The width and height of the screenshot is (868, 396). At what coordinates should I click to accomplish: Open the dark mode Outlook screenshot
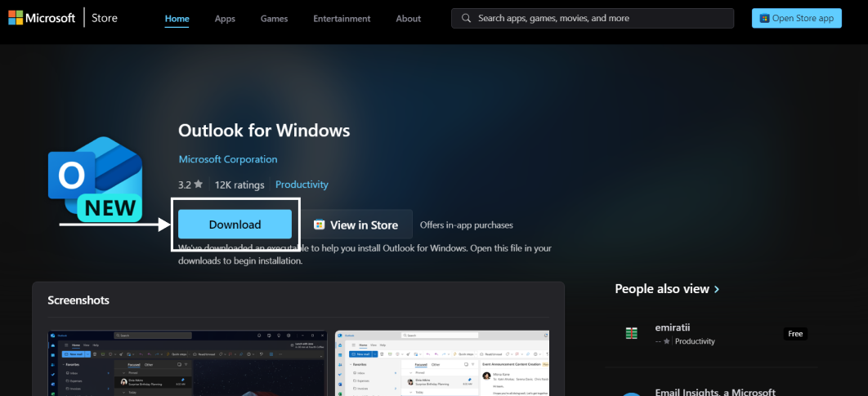pos(187,363)
